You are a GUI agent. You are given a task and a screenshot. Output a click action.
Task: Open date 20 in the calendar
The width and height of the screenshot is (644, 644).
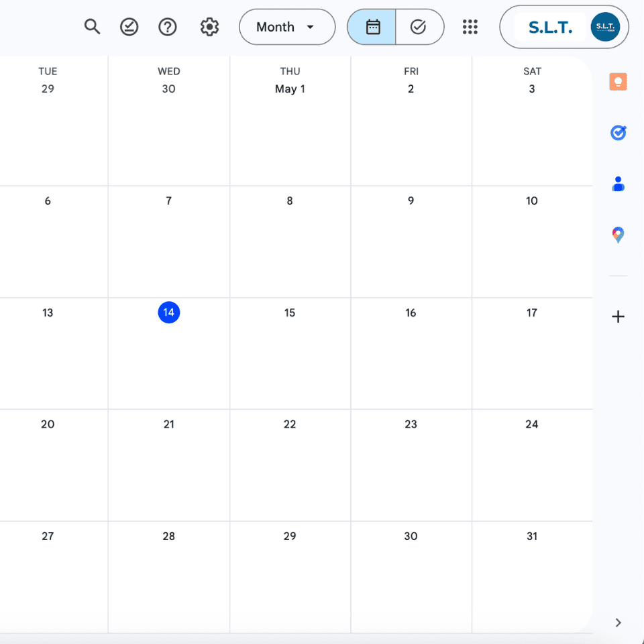(48, 424)
